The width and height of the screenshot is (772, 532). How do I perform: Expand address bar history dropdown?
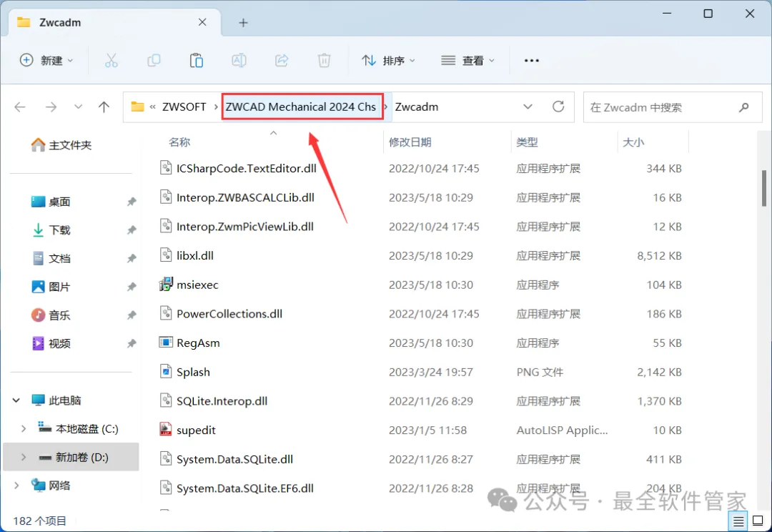[x=528, y=107]
